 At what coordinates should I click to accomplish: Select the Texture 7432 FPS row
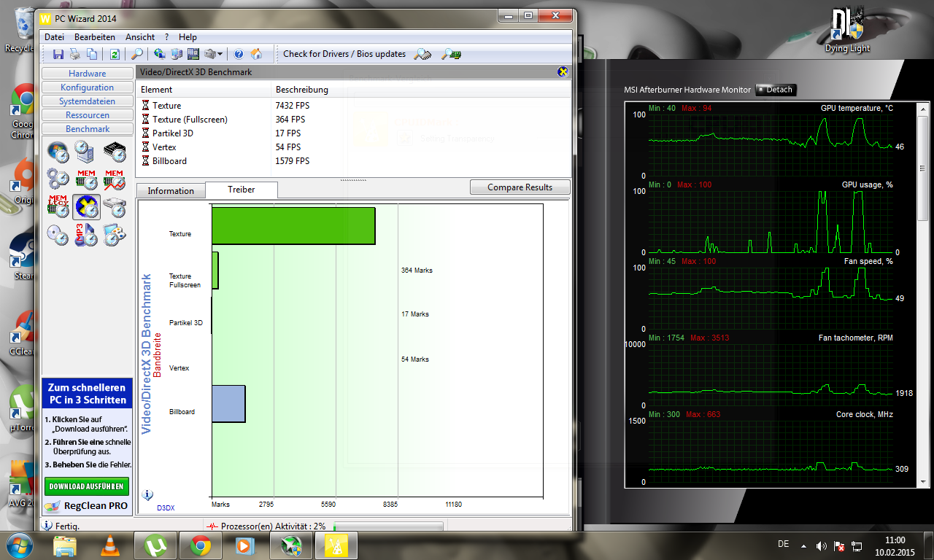click(x=353, y=106)
